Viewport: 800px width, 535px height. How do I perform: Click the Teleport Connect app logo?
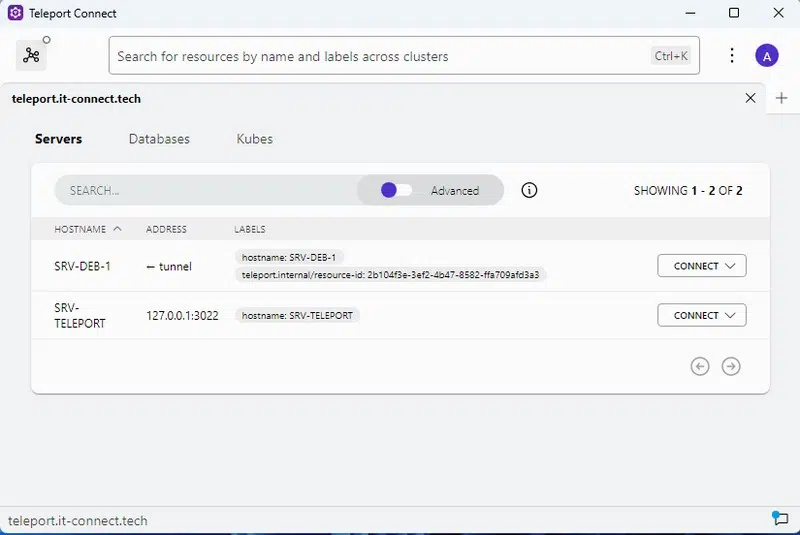(15, 13)
